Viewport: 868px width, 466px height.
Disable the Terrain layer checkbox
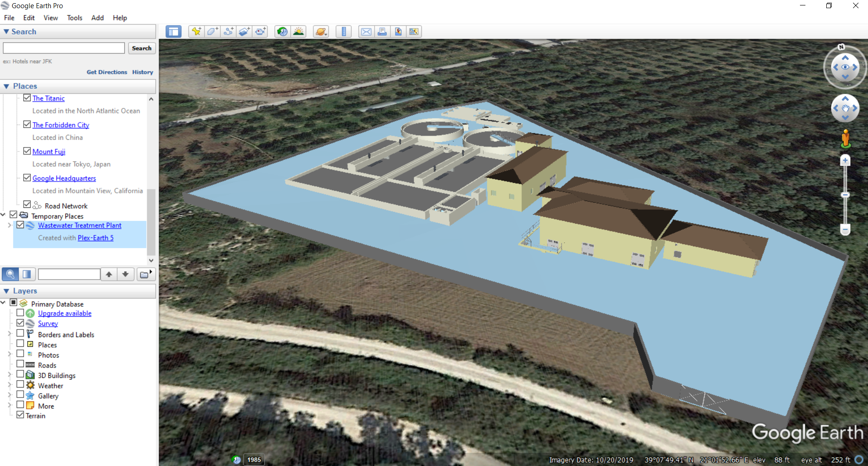[x=20, y=415]
